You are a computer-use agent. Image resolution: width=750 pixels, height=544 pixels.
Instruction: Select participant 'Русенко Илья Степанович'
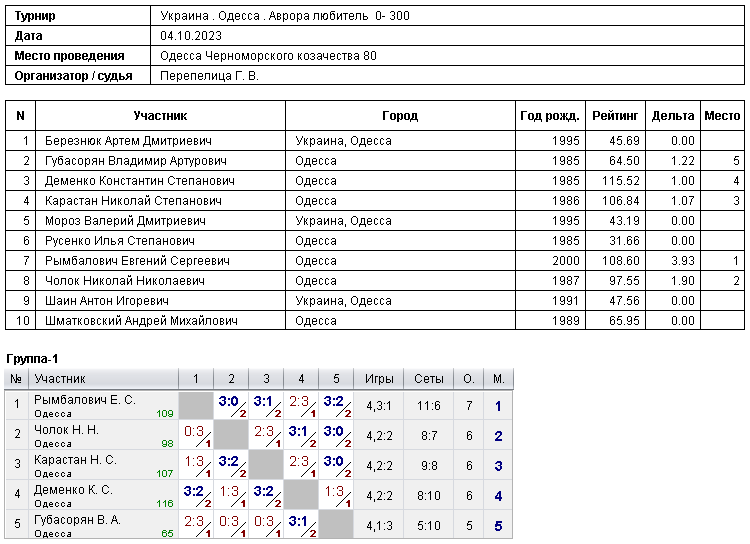pyautogui.click(x=120, y=241)
